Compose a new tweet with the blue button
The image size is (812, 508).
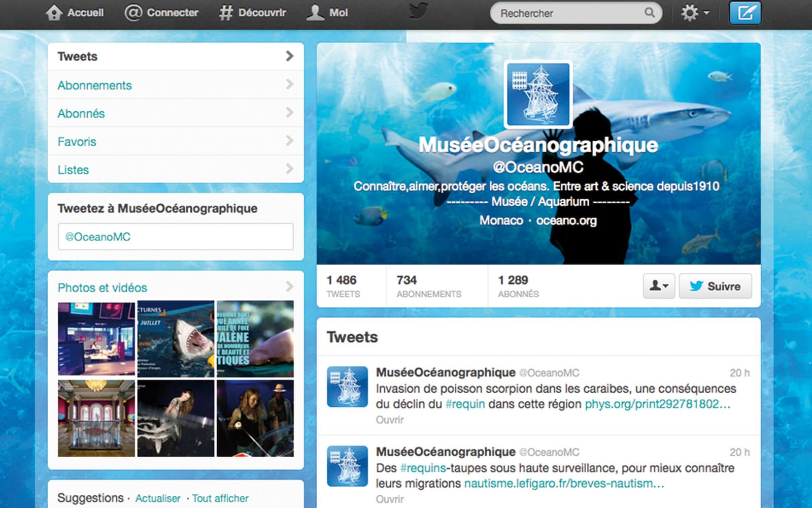(745, 13)
